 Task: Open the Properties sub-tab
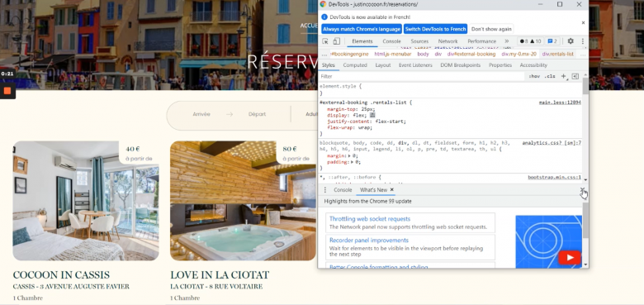(x=500, y=65)
